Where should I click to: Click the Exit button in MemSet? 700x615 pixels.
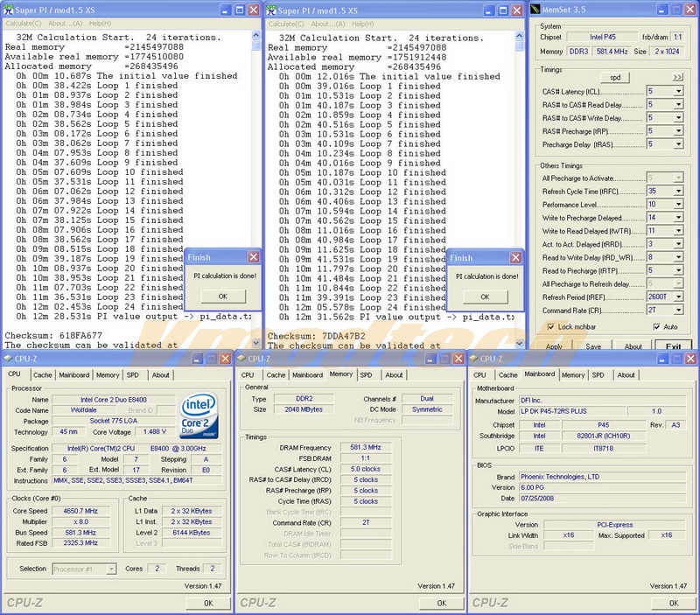(x=673, y=345)
